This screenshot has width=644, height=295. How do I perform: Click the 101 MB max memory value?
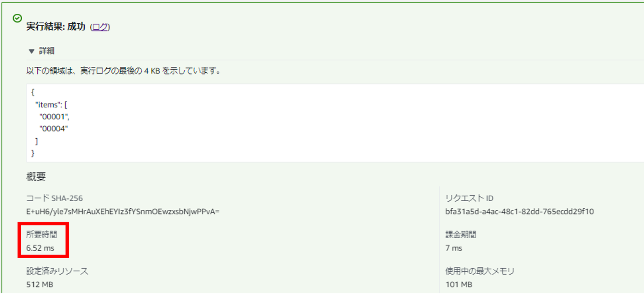(459, 285)
